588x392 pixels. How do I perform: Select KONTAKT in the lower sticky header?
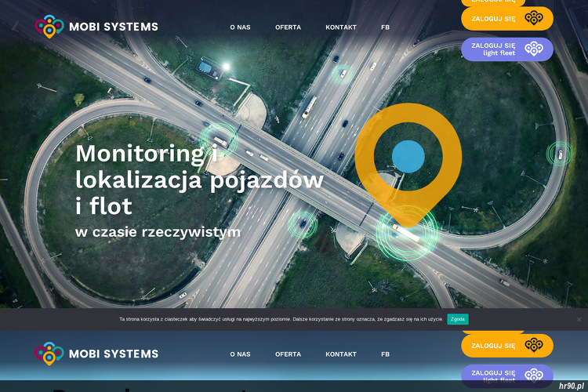pyautogui.click(x=341, y=354)
